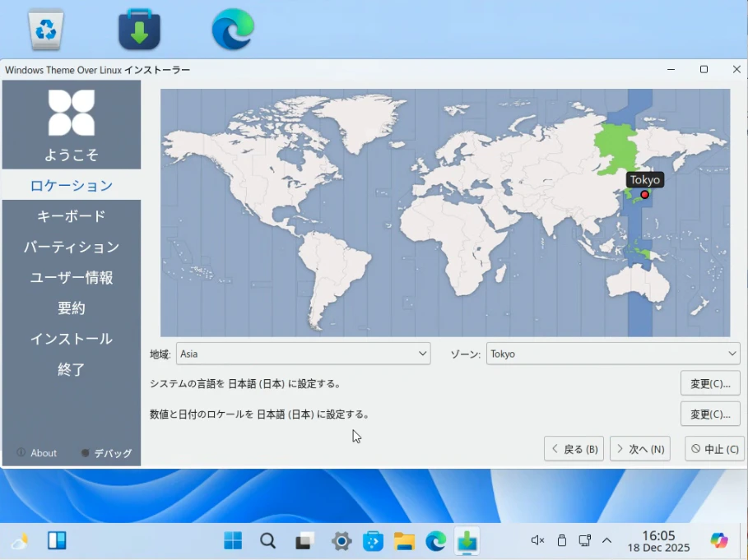Click the battery tray icon
The width and height of the screenshot is (748, 560).
[562, 540]
